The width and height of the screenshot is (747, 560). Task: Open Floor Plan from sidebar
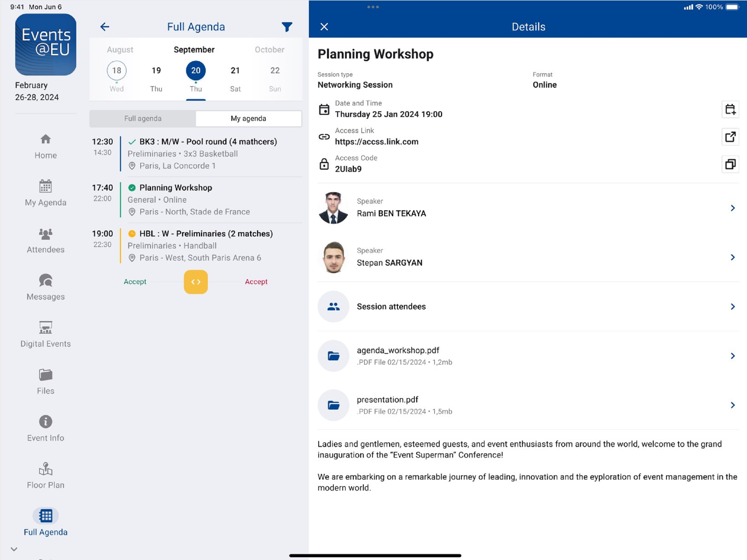pos(46,476)
